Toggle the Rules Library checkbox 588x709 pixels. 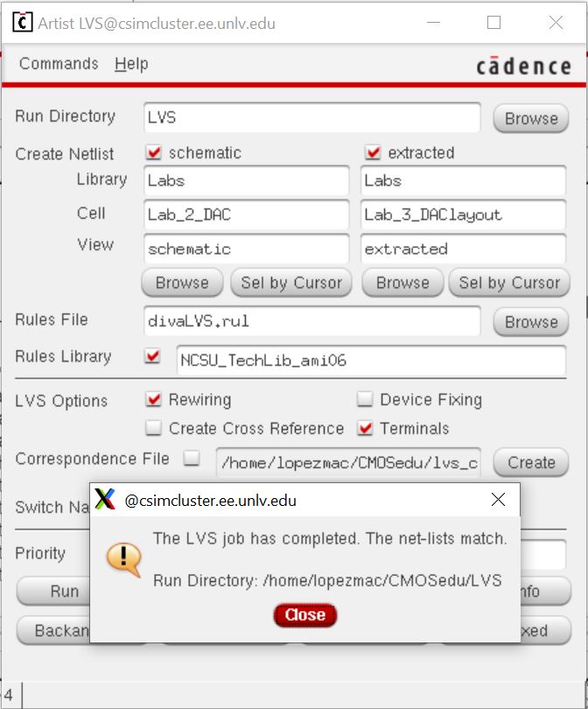[153, 356]
